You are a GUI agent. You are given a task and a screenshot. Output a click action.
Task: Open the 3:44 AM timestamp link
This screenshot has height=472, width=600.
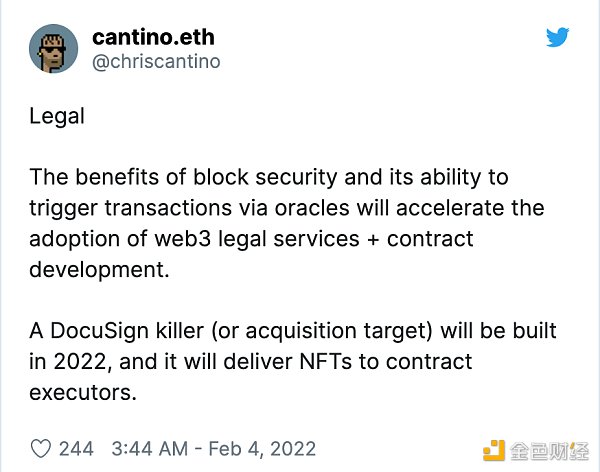150,449
